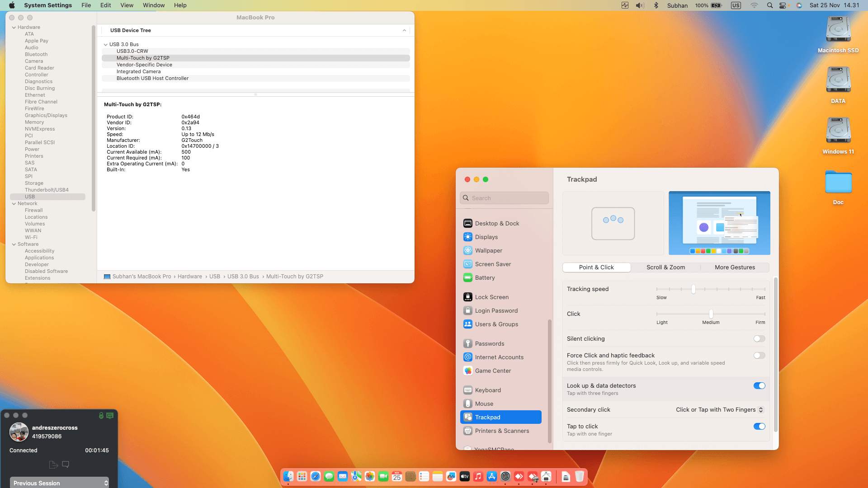Click the Bluetooth icon in the menu bar
868x488 pixels.
(x=656, y=5)
